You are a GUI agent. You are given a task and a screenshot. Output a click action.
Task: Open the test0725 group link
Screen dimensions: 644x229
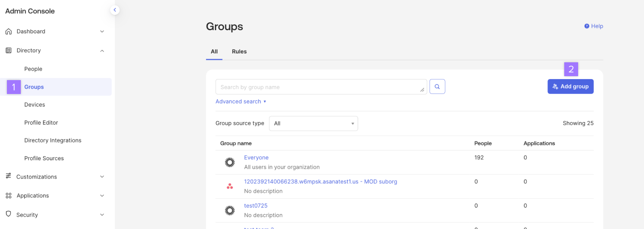[256, 206]
